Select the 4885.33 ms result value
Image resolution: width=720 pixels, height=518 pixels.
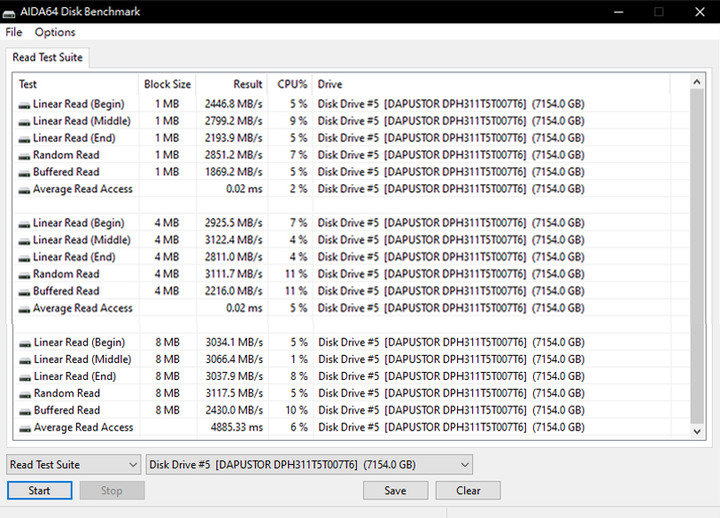click(x=237, y=428)
